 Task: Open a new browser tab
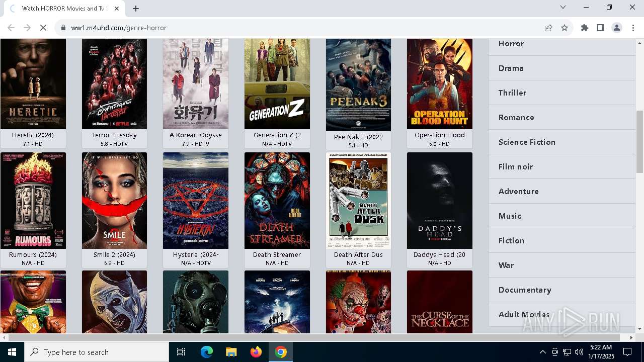136,8
